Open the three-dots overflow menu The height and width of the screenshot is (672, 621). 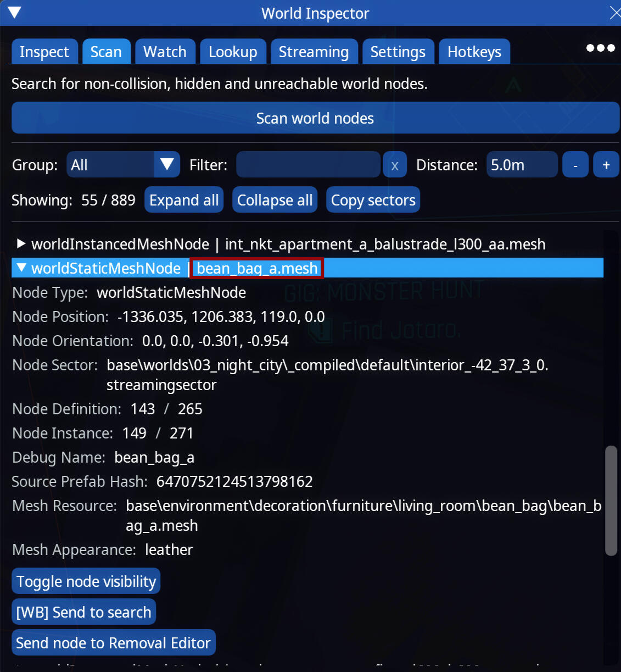point(600,48)
